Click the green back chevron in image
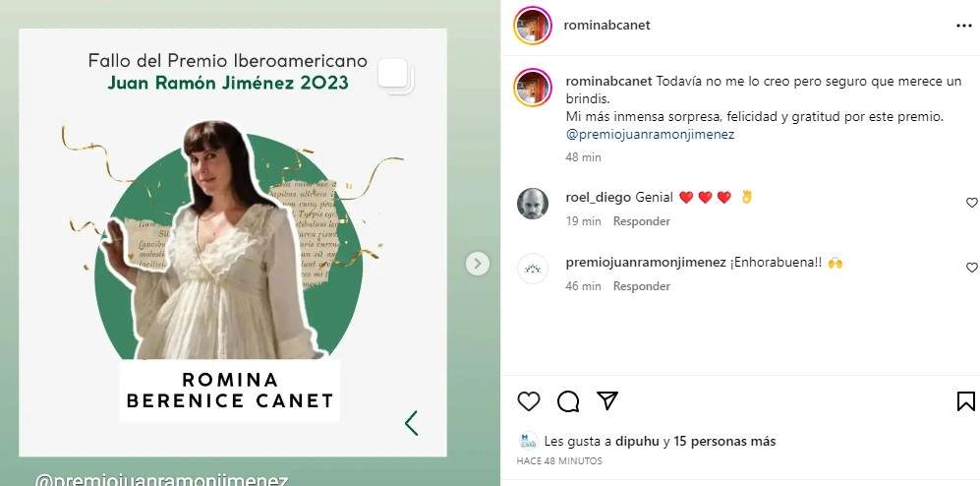 [411, 423]
